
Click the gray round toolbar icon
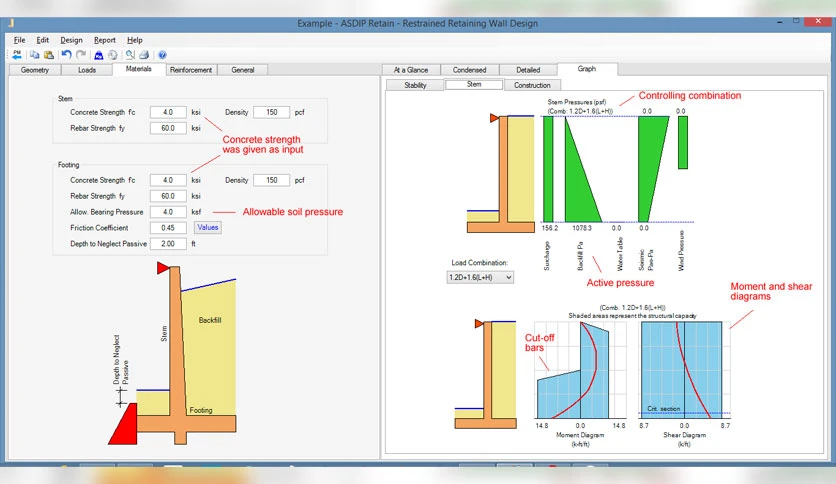113,54
